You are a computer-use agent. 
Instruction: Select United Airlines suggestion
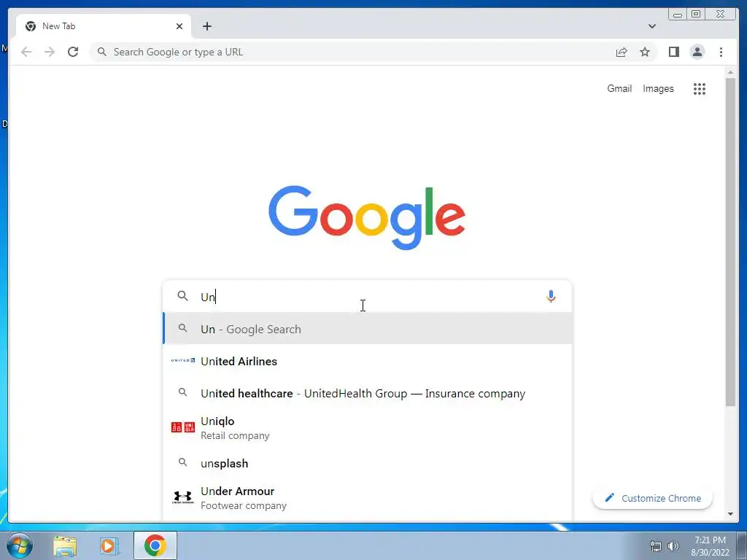point(368,361)
